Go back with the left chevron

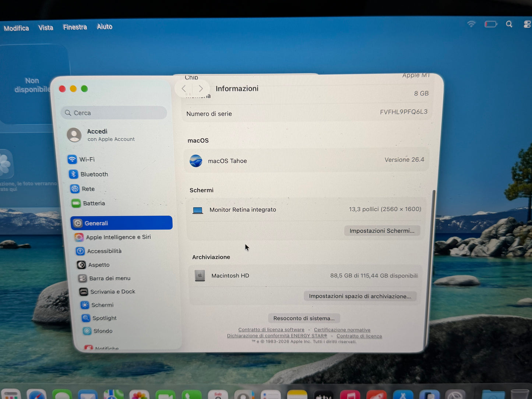[x=184, y=88]
